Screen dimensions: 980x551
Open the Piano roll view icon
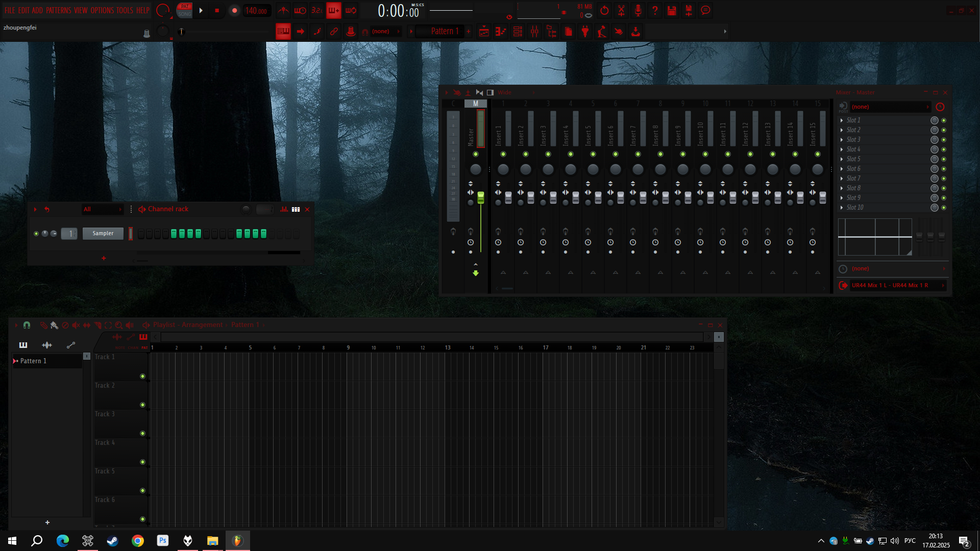501,32
